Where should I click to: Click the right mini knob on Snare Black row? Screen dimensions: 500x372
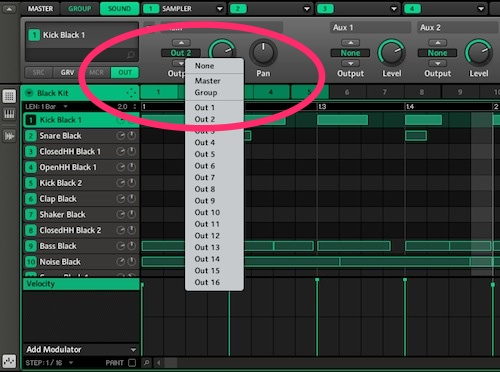coord(132,136)
